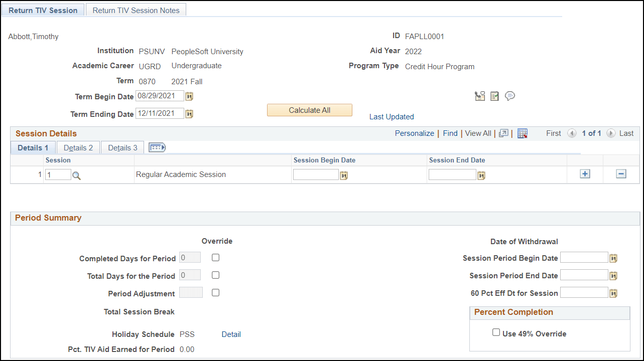Check the Period Adjustment override box
The image size is (644, 361).
(215, 292)
